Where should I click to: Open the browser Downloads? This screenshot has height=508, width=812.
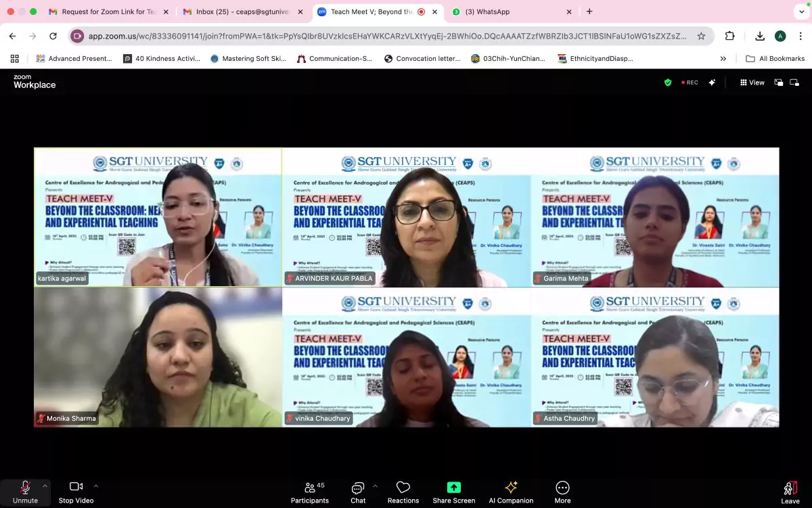click(760, 36)
